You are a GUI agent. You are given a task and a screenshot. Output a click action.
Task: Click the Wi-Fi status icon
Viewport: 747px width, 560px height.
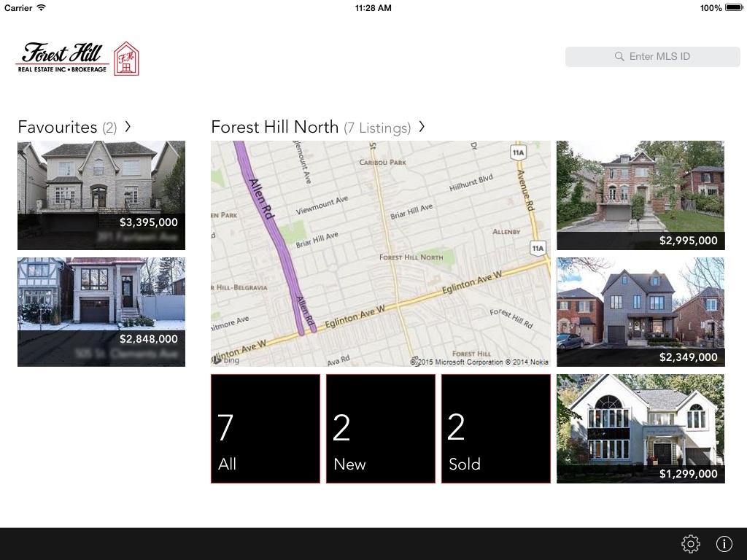pyautogui.click(x=42, y=7)
